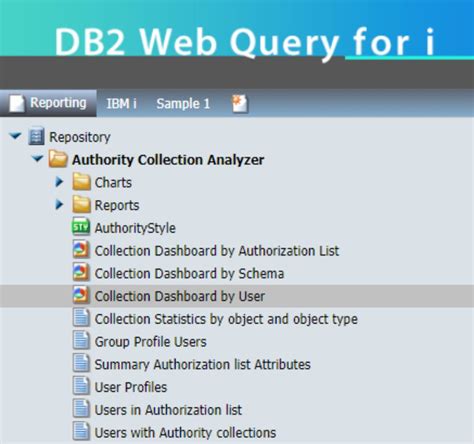Switch to the Reporting tab
This screenshot has height=444, width=474.
48,103
